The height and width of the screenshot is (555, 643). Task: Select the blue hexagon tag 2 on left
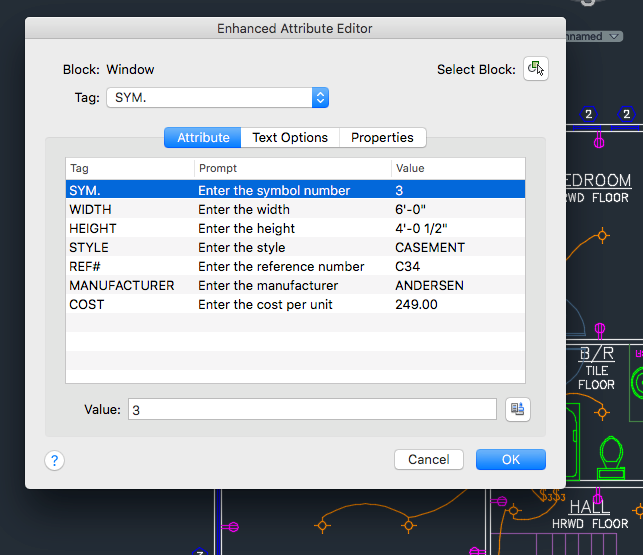(588, 114)
